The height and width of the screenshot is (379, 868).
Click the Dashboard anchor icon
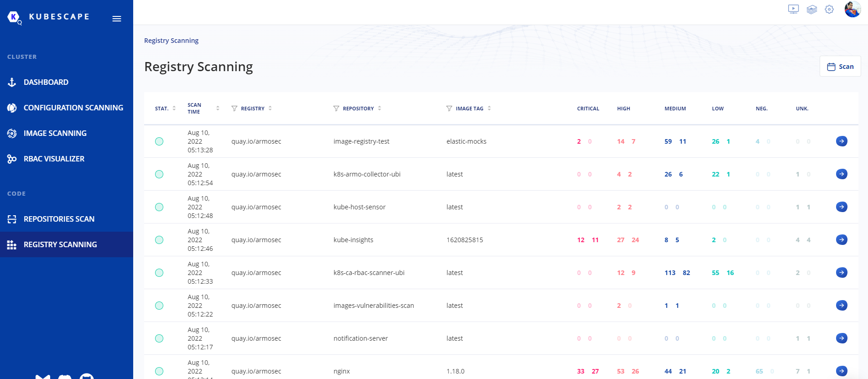(12, 82)
